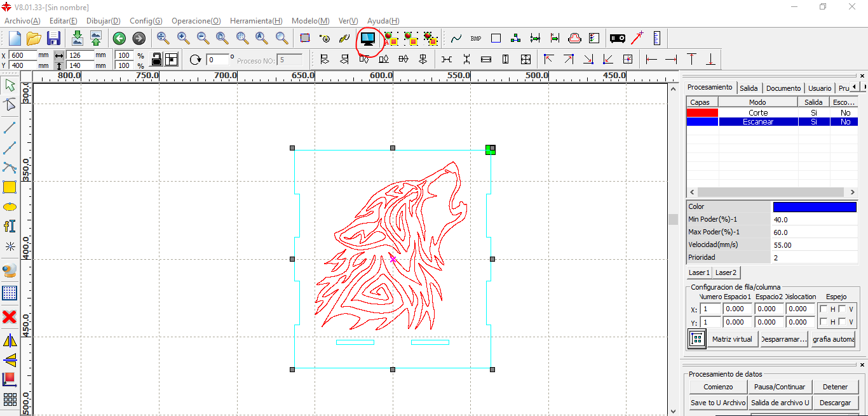
Task: Click the Prioridad value 2
Action: [x=814, y=258]
